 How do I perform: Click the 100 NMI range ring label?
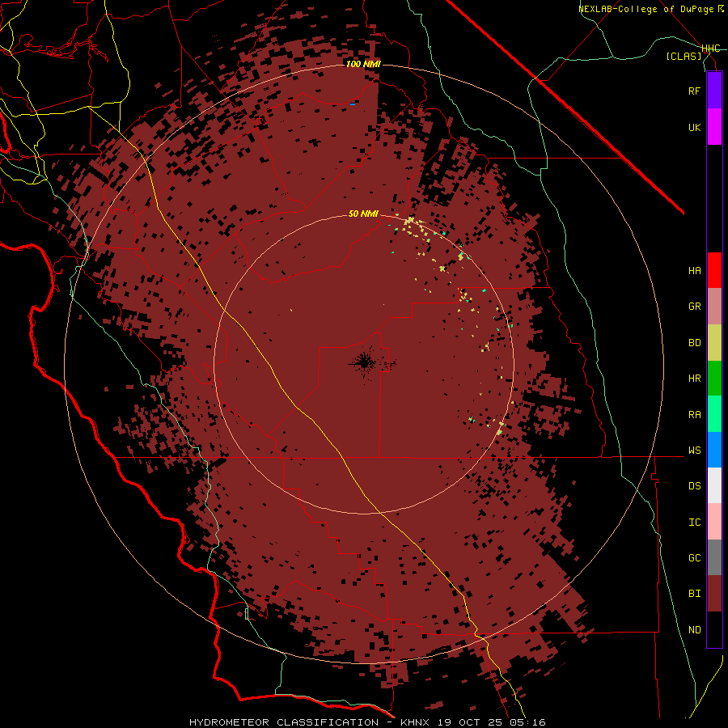[363, 64]
